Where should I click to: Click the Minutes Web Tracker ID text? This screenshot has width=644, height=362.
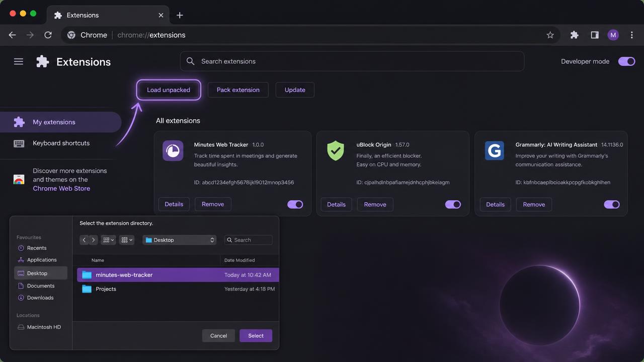click(x=244, y=183)
